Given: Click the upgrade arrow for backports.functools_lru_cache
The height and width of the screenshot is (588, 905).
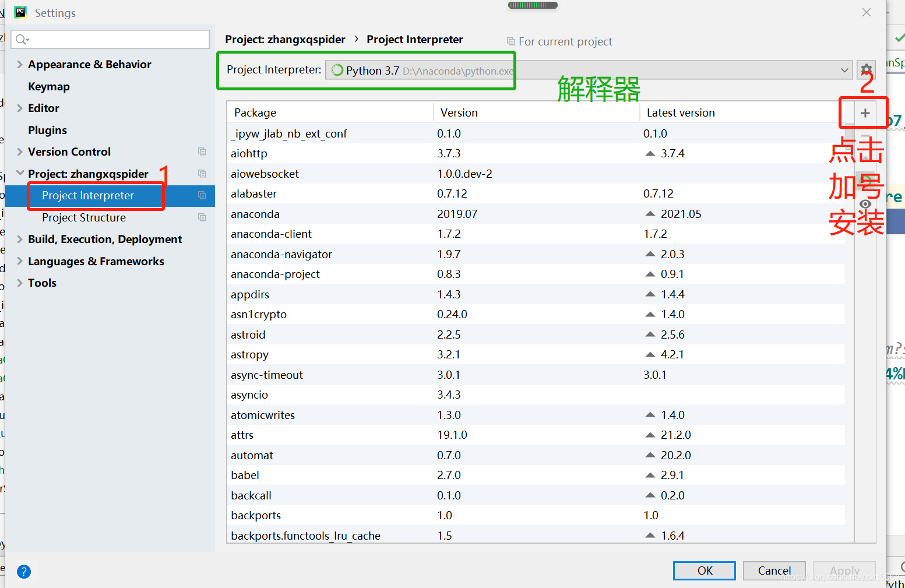Looking at the screenshot, I should coord(650,536).
